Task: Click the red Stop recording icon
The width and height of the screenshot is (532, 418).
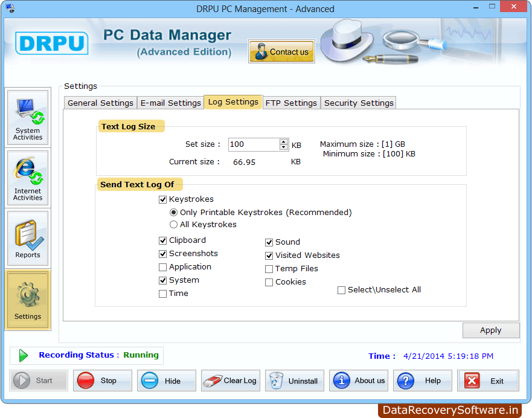Action: tap(86, 381)
